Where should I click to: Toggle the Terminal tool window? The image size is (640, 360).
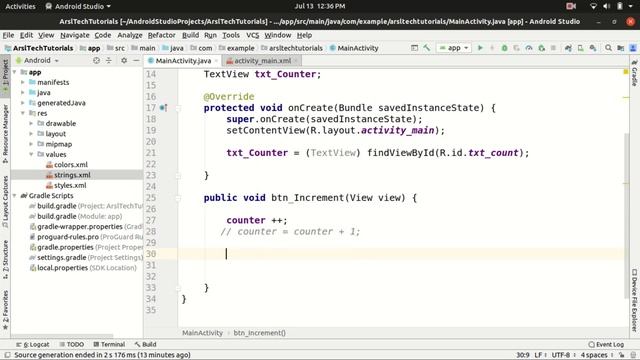[109, 344]
